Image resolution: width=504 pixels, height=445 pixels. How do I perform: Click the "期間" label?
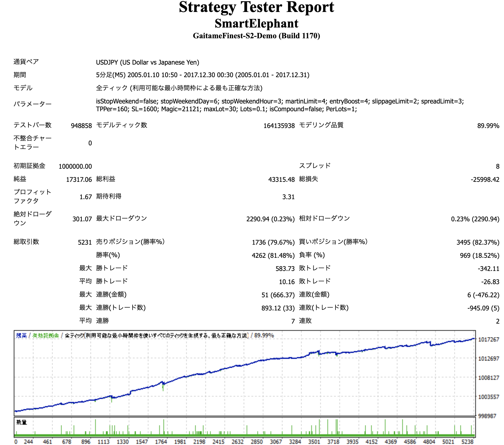coord(20,75)
